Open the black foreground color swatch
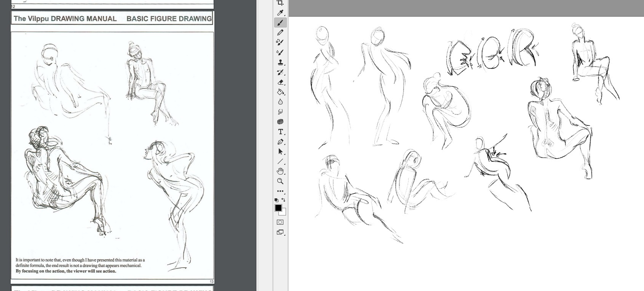Screen dimensions: 644x291 pos(278,208)
